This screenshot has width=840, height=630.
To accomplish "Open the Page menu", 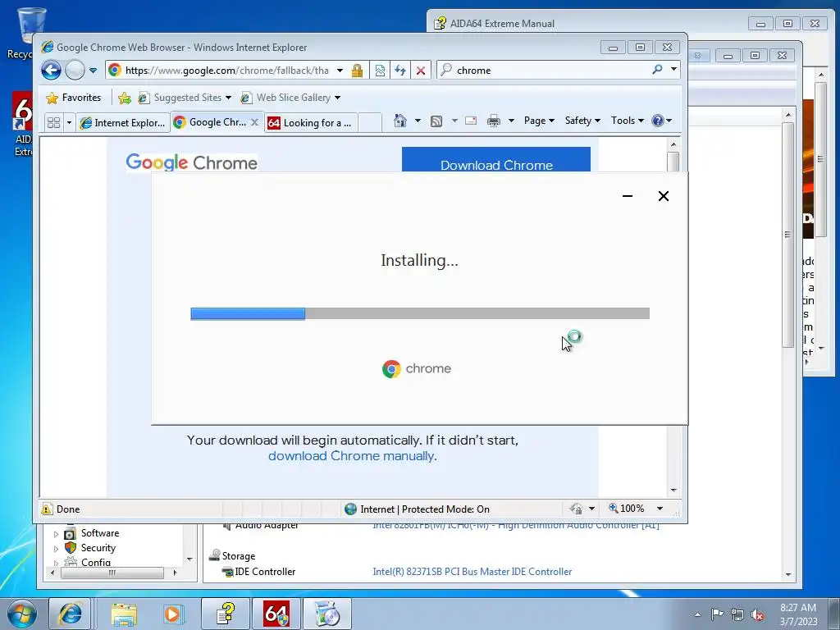I will point(539,121).
